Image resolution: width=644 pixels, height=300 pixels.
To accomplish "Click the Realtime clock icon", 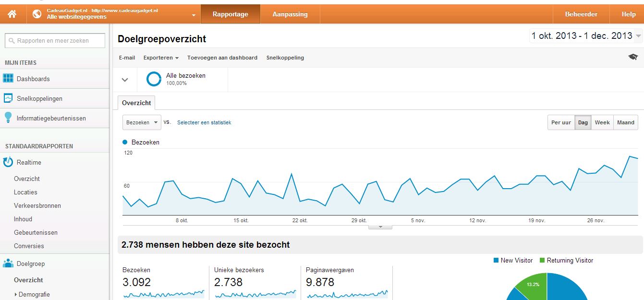I will pos(8,162).
